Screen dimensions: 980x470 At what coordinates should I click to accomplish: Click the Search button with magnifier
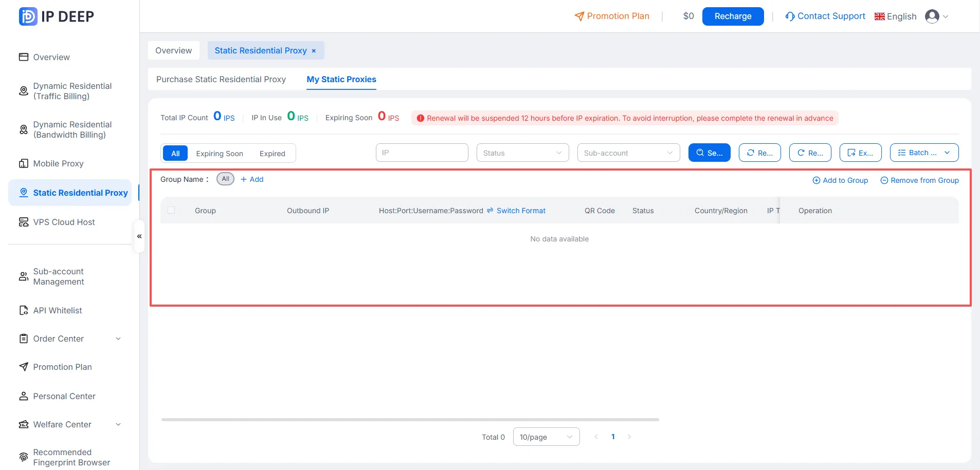coord(710,153)
